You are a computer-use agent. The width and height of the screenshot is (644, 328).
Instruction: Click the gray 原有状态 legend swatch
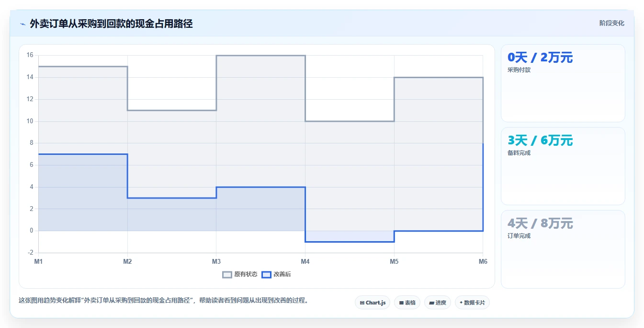tap(227, 274)
